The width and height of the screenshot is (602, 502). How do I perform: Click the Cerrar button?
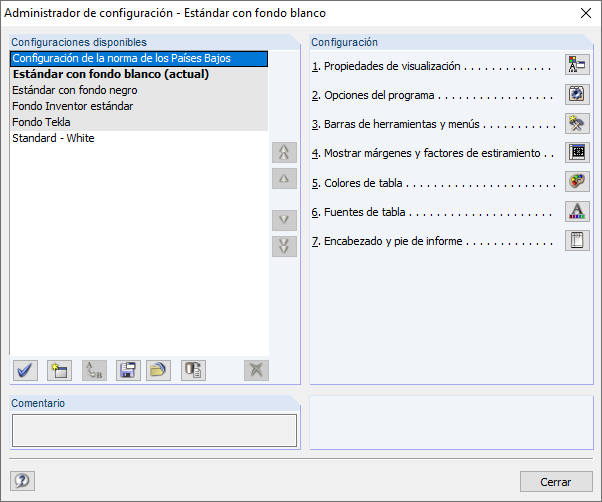point(556,482)
